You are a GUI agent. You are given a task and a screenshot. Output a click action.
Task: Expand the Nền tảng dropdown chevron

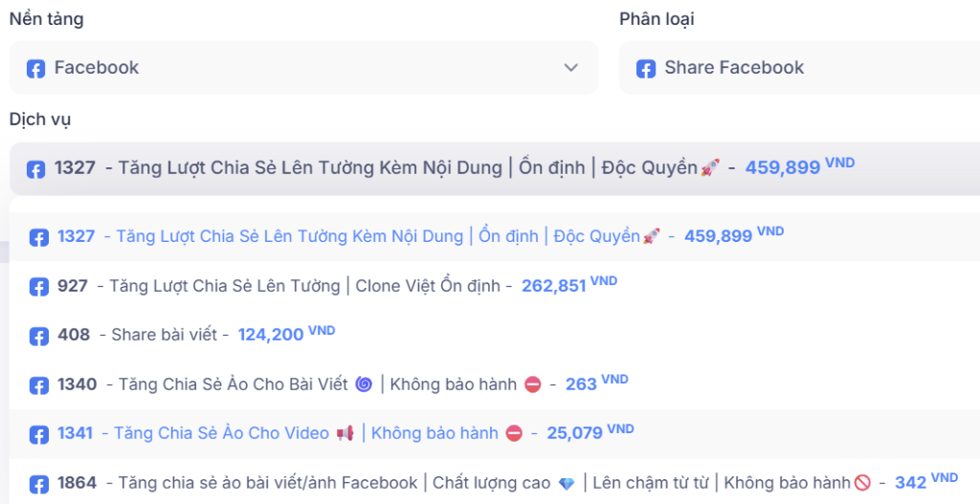(571, 68)
